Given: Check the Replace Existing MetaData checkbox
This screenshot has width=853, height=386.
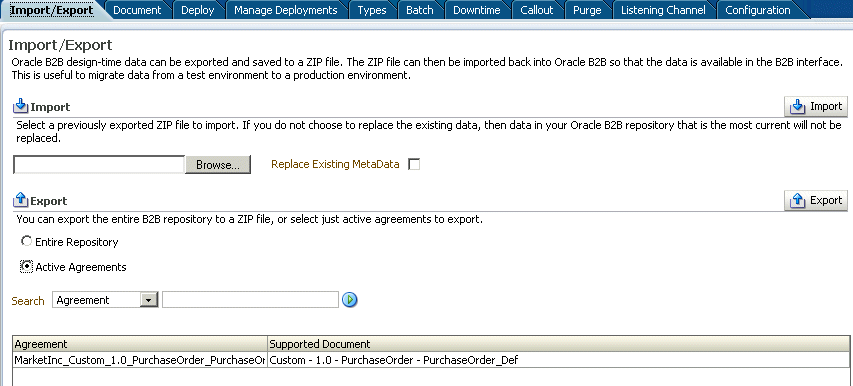Looking at the screenshot, I should (x=414, y=164).
